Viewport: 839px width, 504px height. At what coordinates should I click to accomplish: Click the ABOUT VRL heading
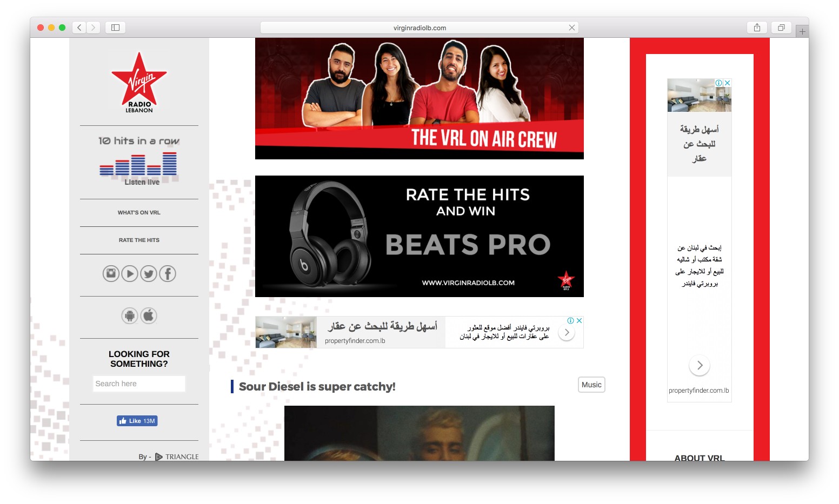pos(700,458)
